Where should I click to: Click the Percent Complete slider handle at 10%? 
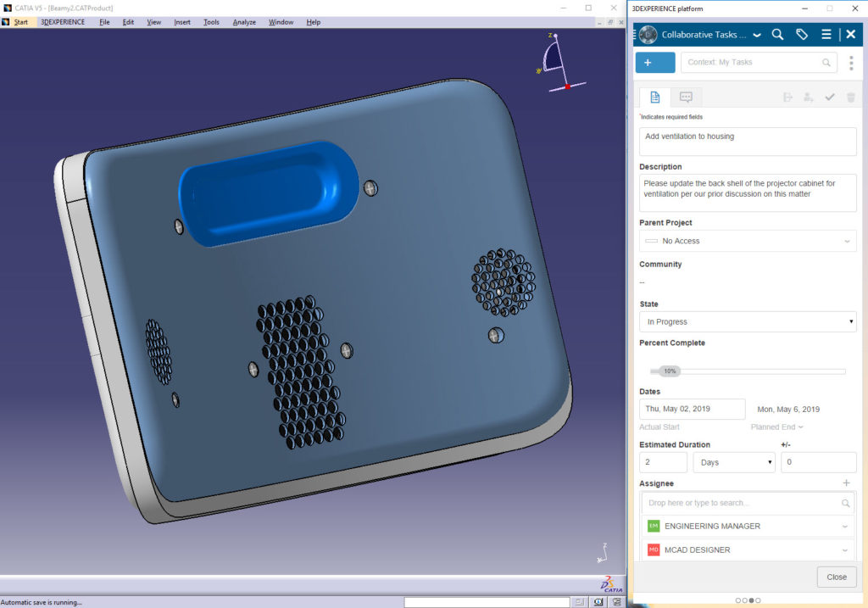pos(670,371)
